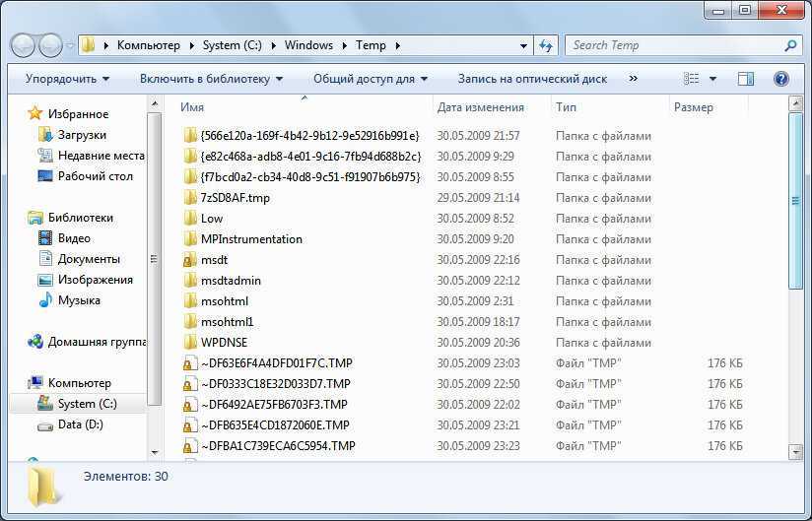Click the change view icon
Screen dimensions: 812x521
(692, 79)
